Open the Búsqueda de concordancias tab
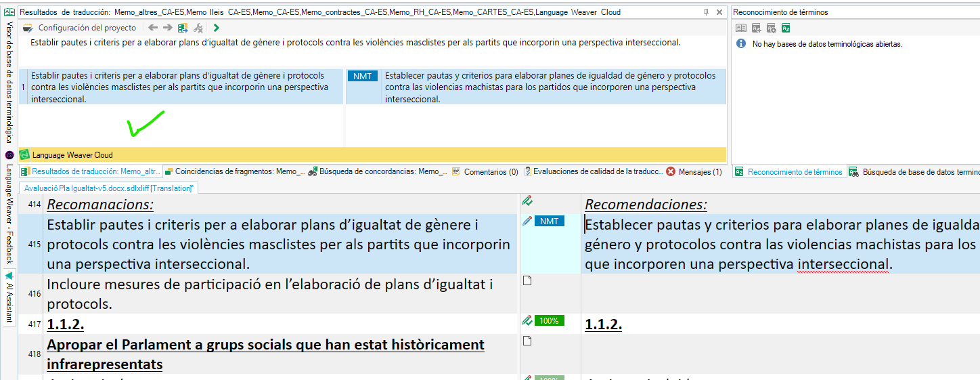Screen dimensions: 980x380 pos(379,172)
